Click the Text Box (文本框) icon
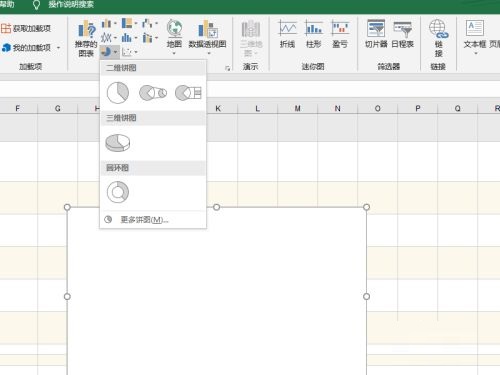 475,28
